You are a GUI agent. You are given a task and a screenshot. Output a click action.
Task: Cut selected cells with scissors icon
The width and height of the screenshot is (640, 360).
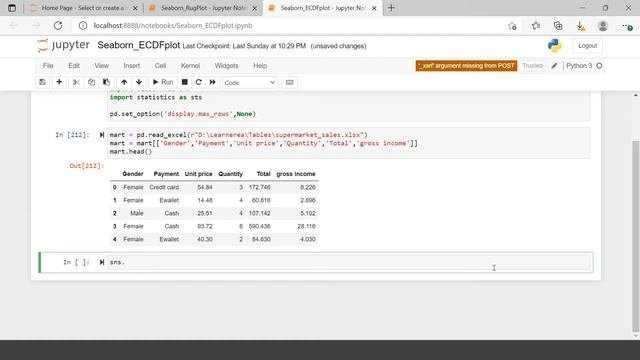76,82
